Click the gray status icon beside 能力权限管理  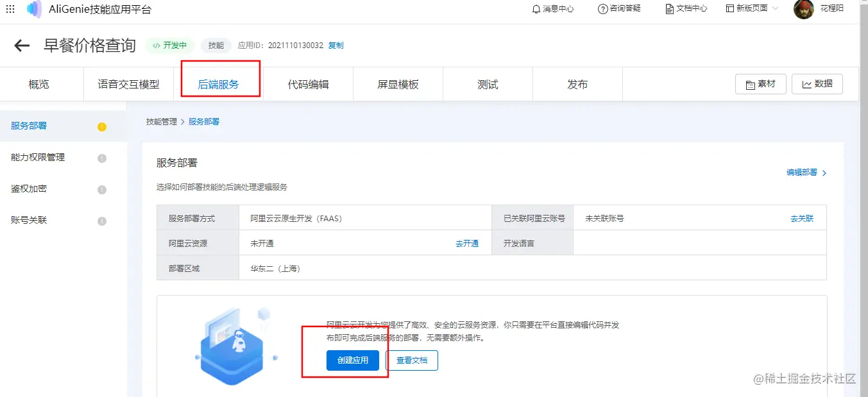pos(102,158)
